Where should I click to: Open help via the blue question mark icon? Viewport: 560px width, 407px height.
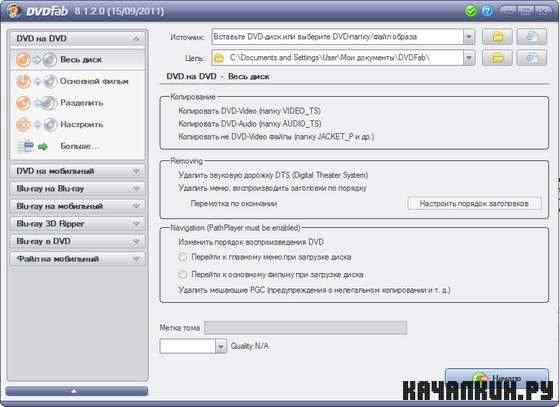click(487, 11)
